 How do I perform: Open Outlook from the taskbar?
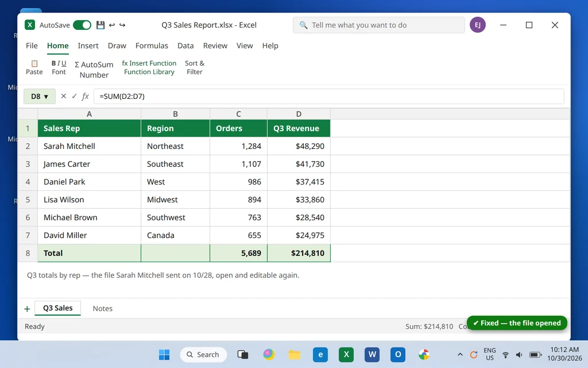[x=398, y=354]
